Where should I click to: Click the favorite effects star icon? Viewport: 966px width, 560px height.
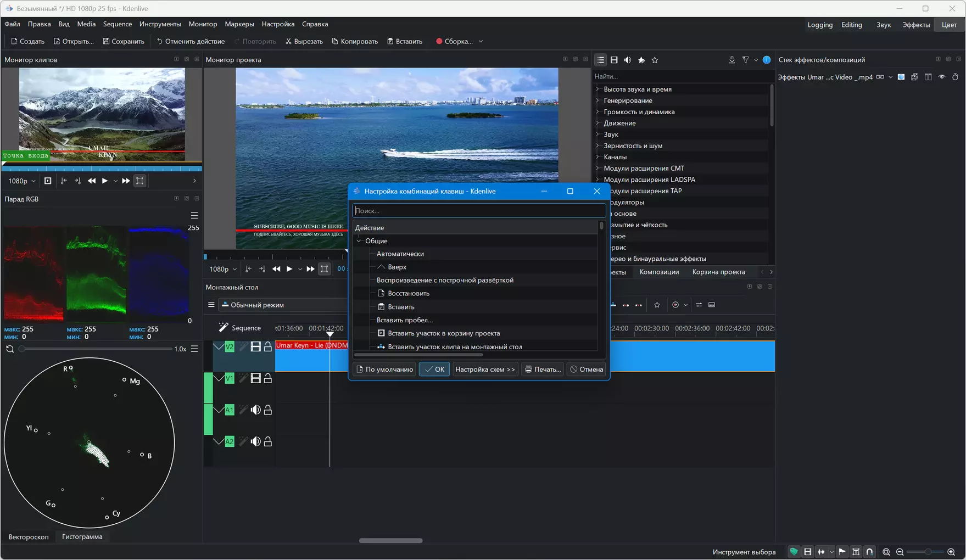click(655, 60)
